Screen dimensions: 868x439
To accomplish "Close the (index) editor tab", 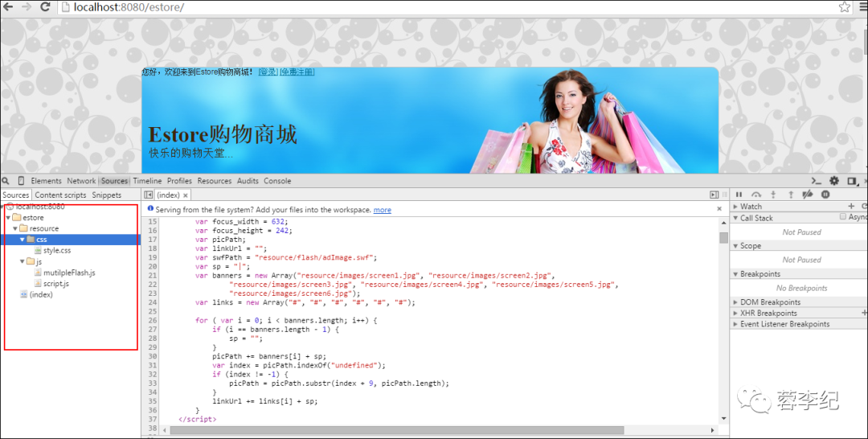I will [186, 195].
